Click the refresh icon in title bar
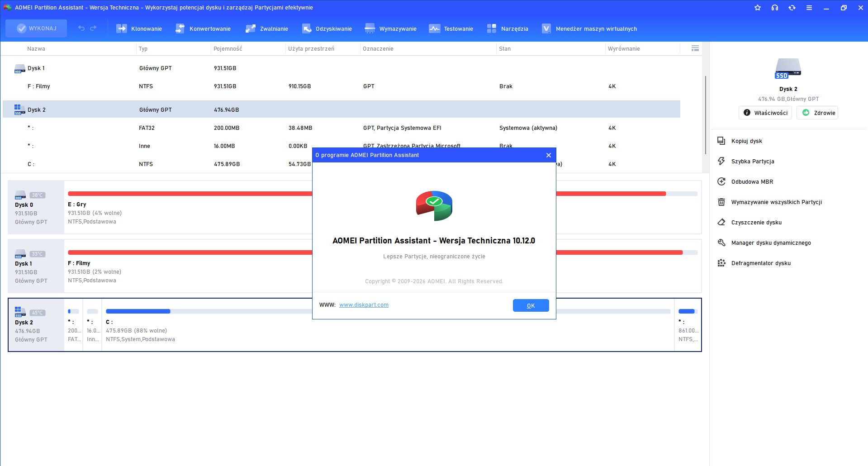This screenshot has height=466, width=868. point(792,8)
